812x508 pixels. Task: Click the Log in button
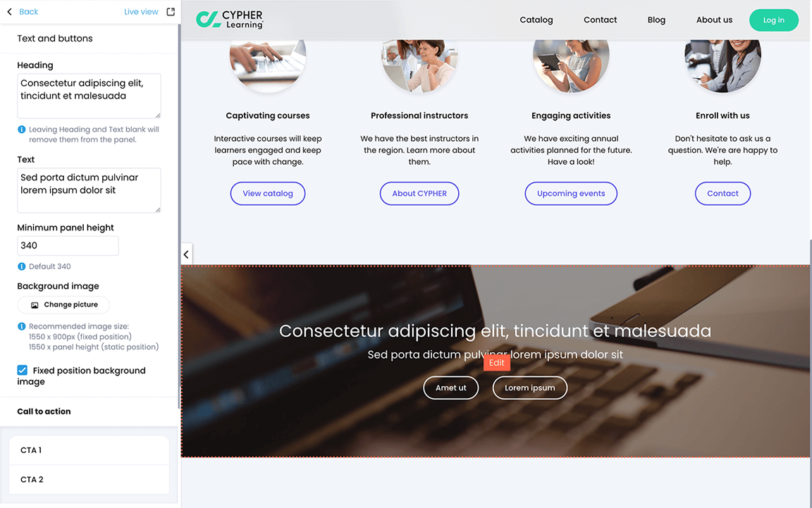coord(774,20)
